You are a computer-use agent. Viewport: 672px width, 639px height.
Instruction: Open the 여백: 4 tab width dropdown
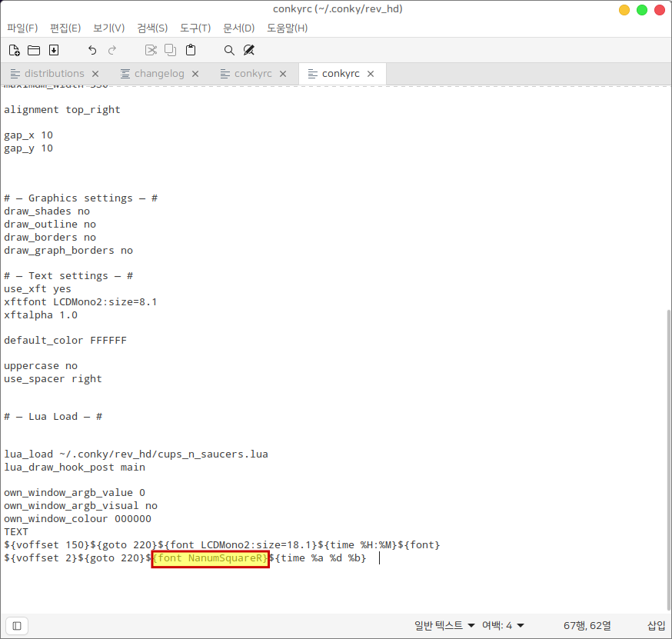(x=504, y=625)
